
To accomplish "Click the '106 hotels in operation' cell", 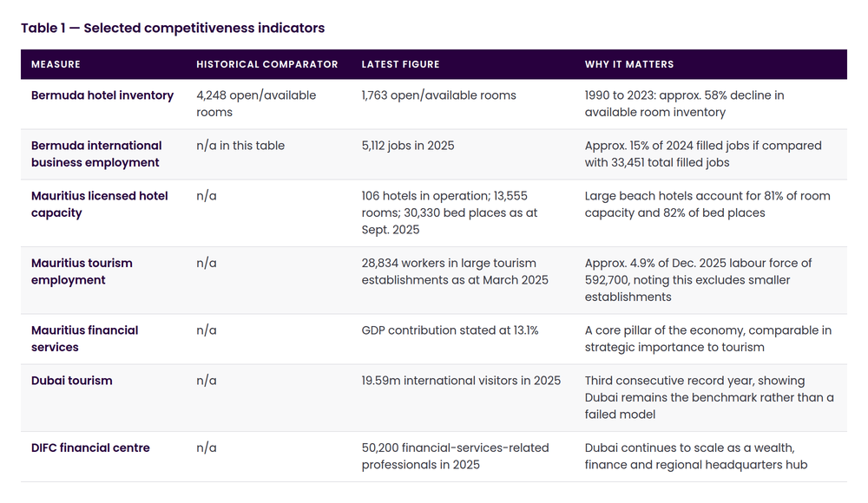I will (x=450, y=212).
